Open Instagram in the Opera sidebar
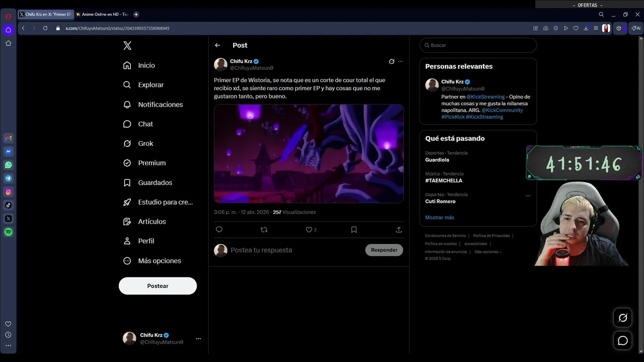This screenshot has width=644, height=362. point(8,192)
